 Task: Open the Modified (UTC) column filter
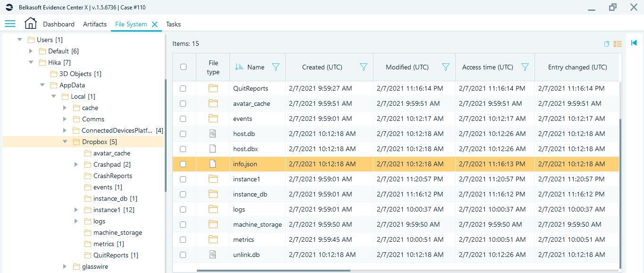tap(446, 67)
